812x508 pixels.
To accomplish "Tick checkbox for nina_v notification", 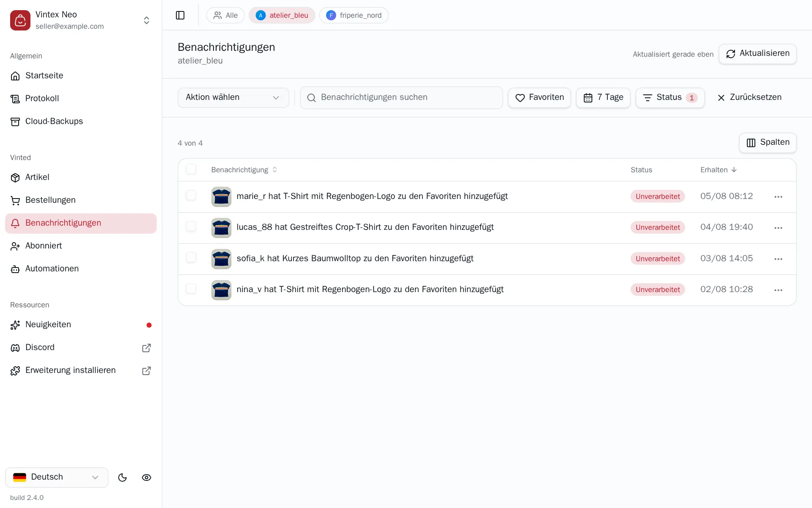I will click(x=191, y=288).
